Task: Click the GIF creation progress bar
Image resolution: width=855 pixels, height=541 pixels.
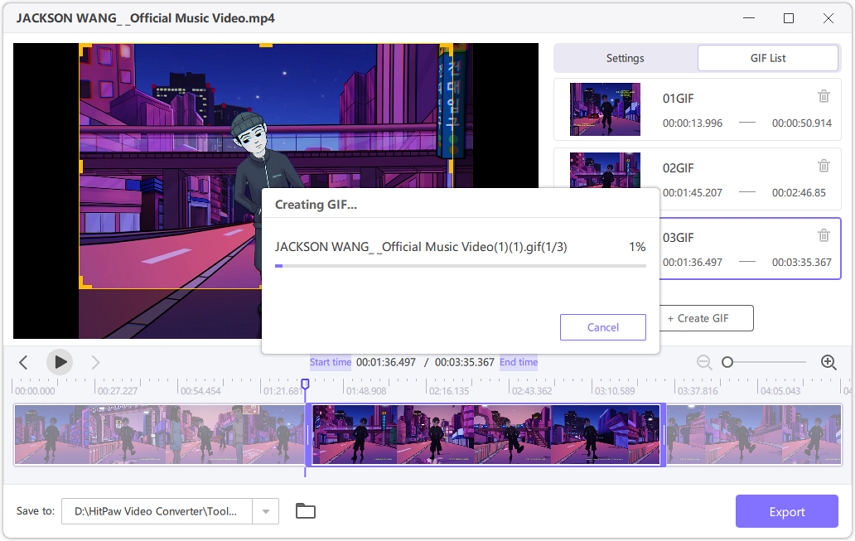Action: click(461, 266)
